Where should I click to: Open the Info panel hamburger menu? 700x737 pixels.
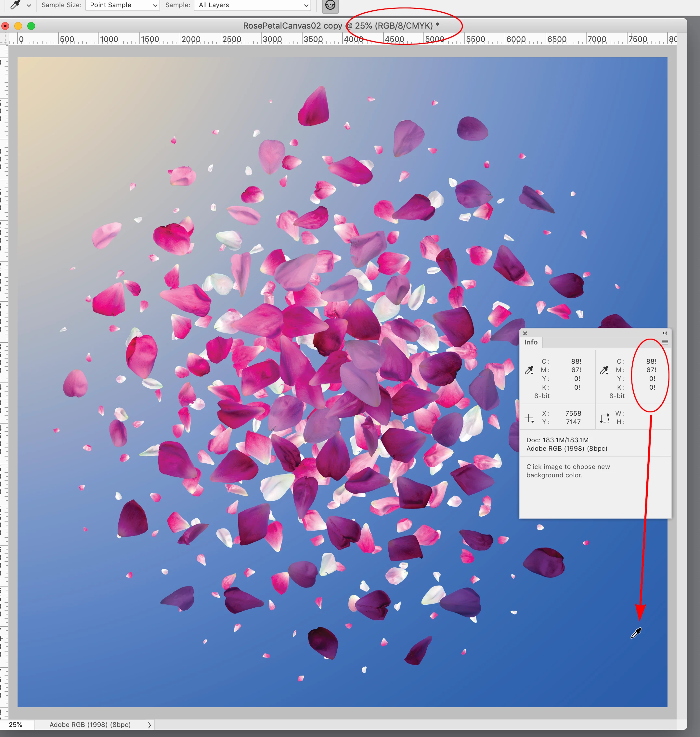[665, 342]
